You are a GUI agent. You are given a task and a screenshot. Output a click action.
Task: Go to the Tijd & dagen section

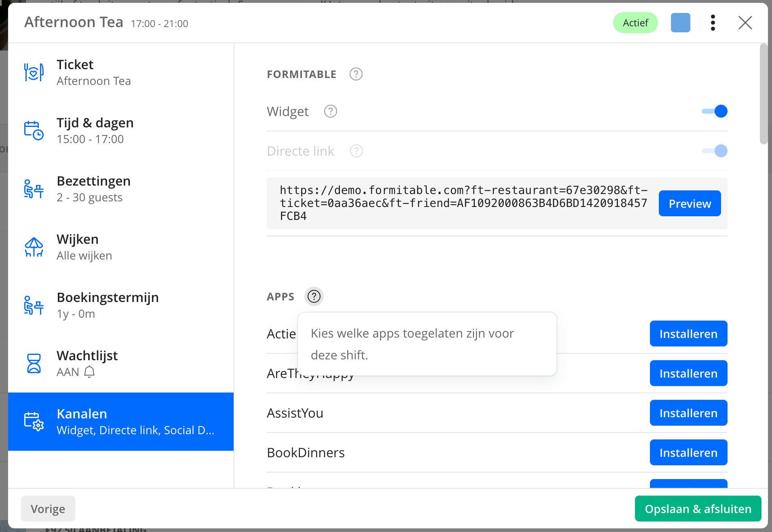click(121, 131)
